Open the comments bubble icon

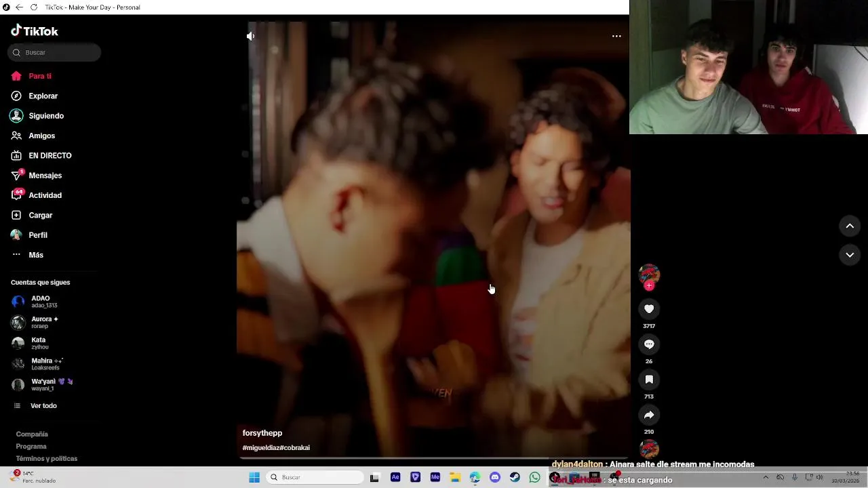coord(649,344)
